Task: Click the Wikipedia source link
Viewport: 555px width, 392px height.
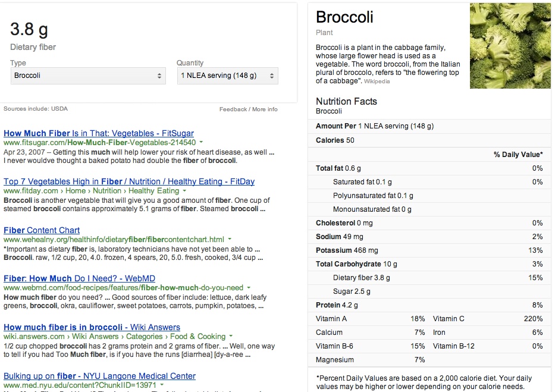Action: tap(377, 81)
